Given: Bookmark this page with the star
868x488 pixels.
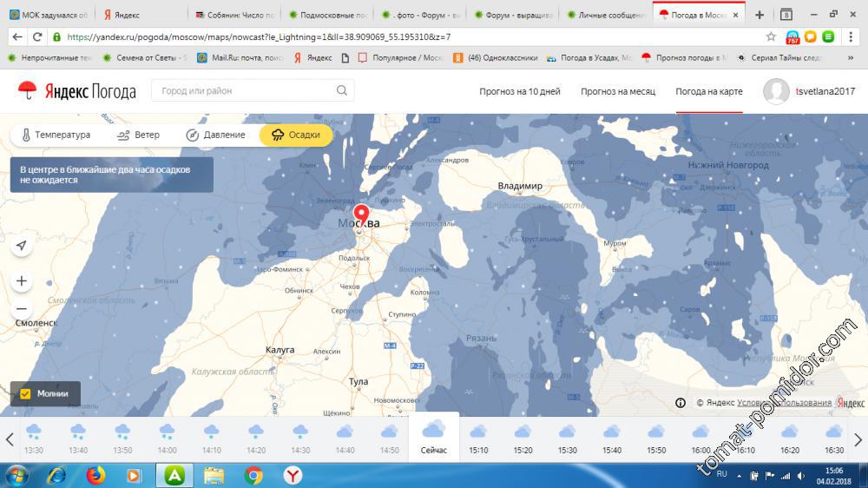Looking at the screenshot, I should coord(771,36).
